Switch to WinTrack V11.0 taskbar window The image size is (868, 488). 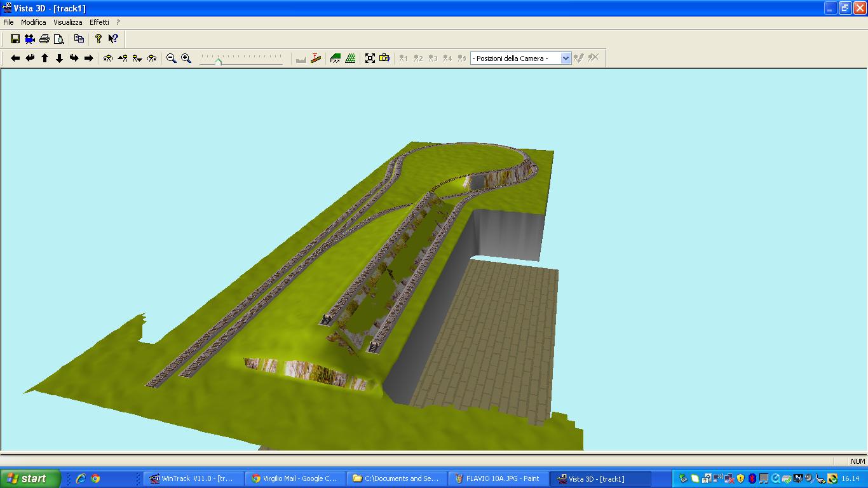pyautogui.click(x=193, y=478)
